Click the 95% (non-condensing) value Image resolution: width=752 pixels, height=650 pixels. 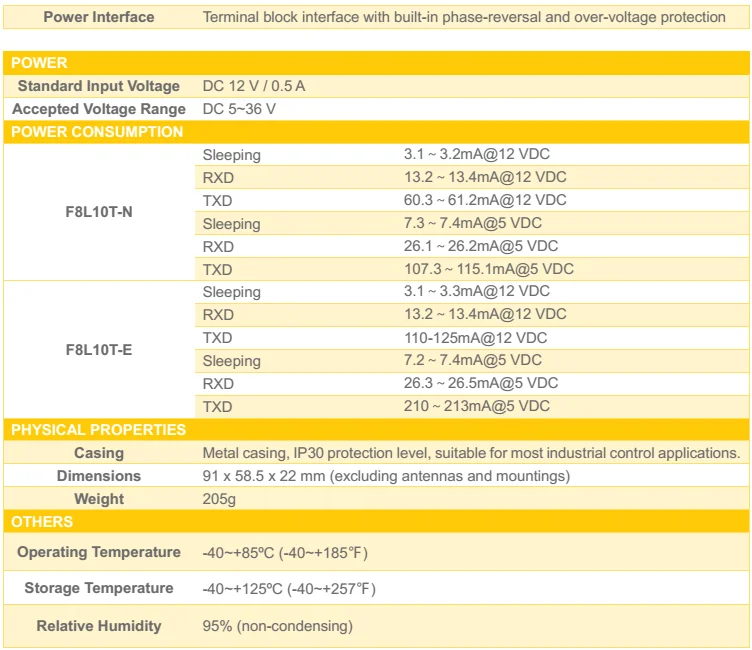tap(277, 626)
